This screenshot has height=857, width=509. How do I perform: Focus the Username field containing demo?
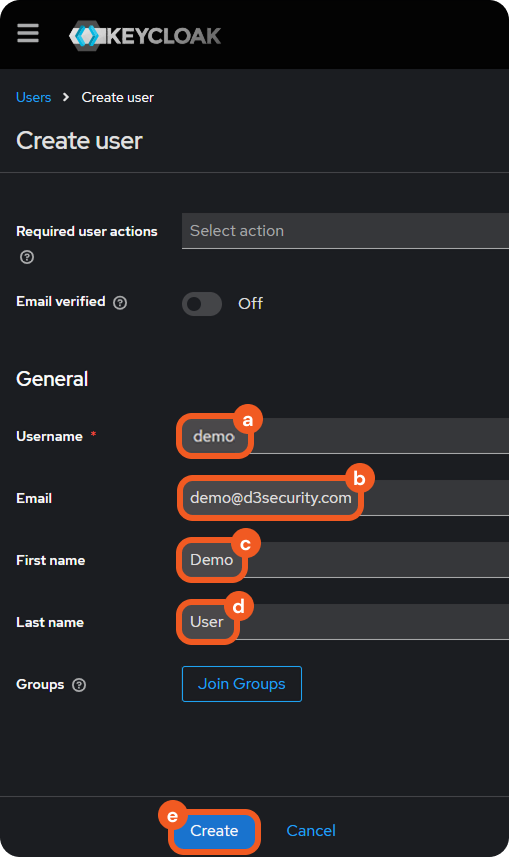[x=346, y=436]
